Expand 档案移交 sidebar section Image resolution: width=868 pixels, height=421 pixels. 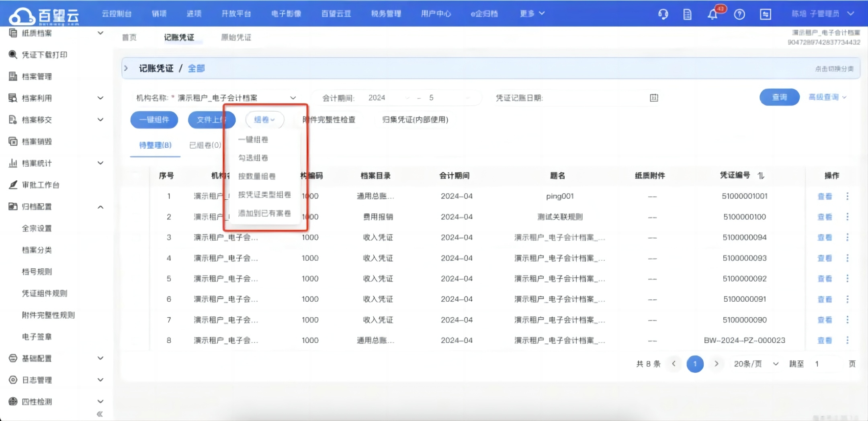[x=100, y=120]
